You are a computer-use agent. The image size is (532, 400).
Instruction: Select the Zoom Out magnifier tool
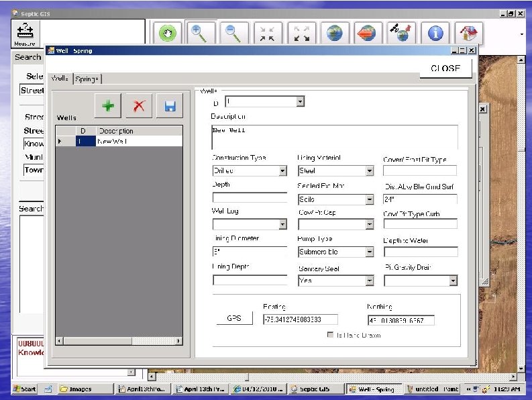point(233,34)
